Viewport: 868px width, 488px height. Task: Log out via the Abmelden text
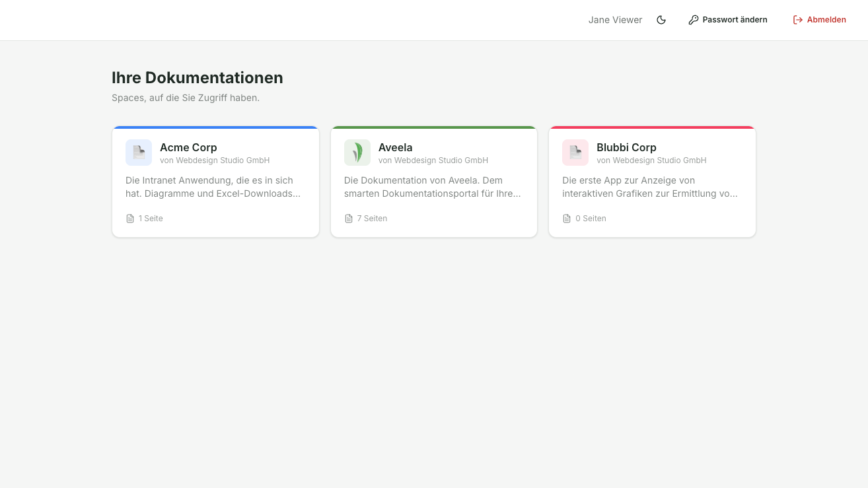coord(826,20)
